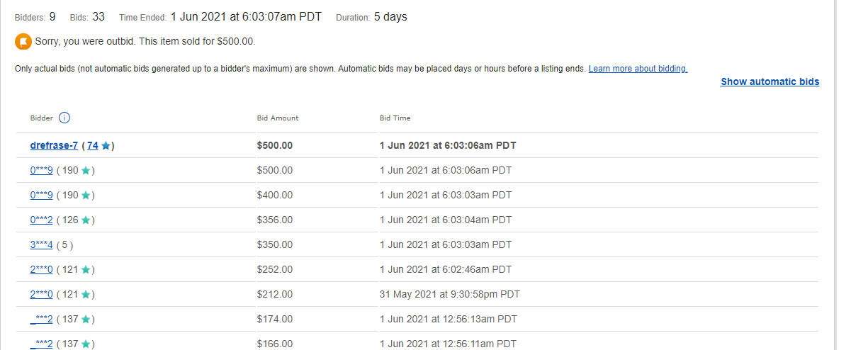This screenshot has height=350, width=868.
Task: Click the info icon beside Bidder header
Action: [x=64, y=118]
